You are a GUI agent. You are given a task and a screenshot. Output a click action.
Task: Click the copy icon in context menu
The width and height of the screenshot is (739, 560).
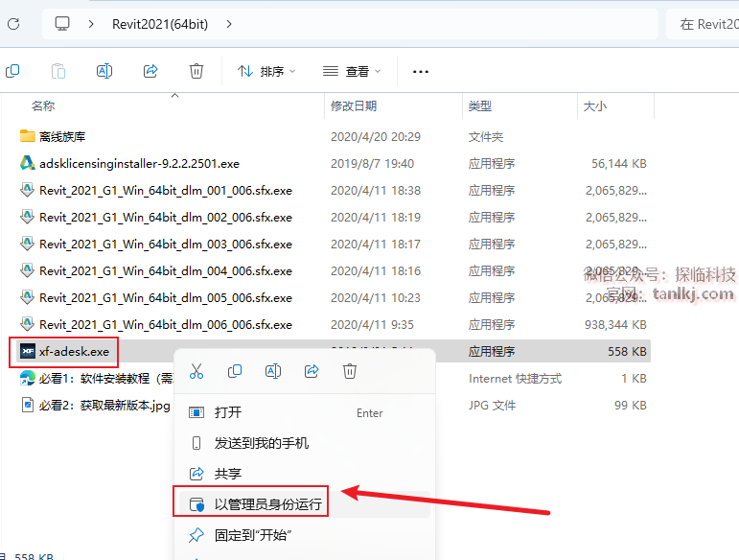235,371
